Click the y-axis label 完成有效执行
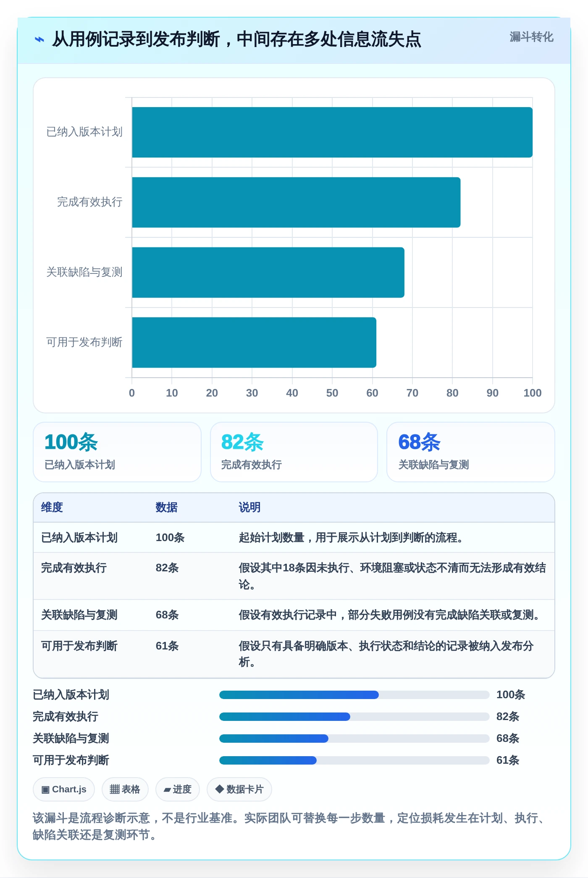The height and width of the screenshot is (878, 588). pyautogui.click(x=90, y=202)
